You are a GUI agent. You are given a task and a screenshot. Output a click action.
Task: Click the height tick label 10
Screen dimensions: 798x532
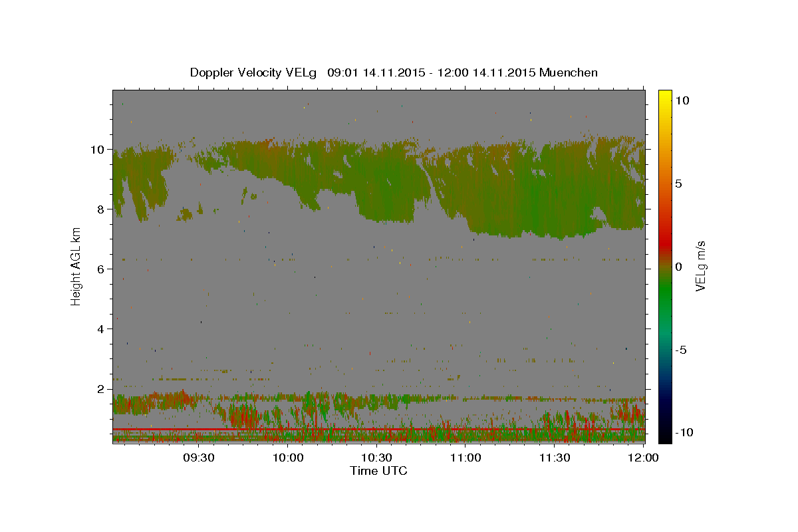pyautogui.click(x=98, y=149)
